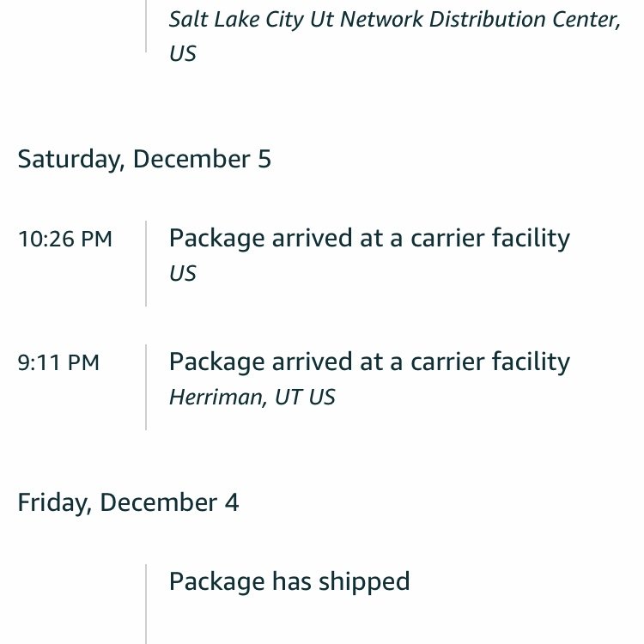
Task: Click timeline divider line beside Salt Lake City entry
Action: (x=146, y=27)
